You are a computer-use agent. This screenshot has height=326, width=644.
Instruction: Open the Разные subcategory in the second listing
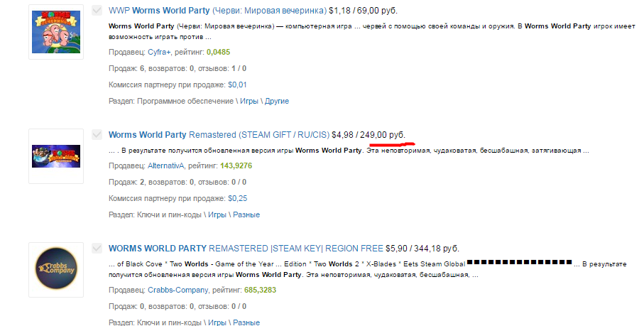[246, 214]
